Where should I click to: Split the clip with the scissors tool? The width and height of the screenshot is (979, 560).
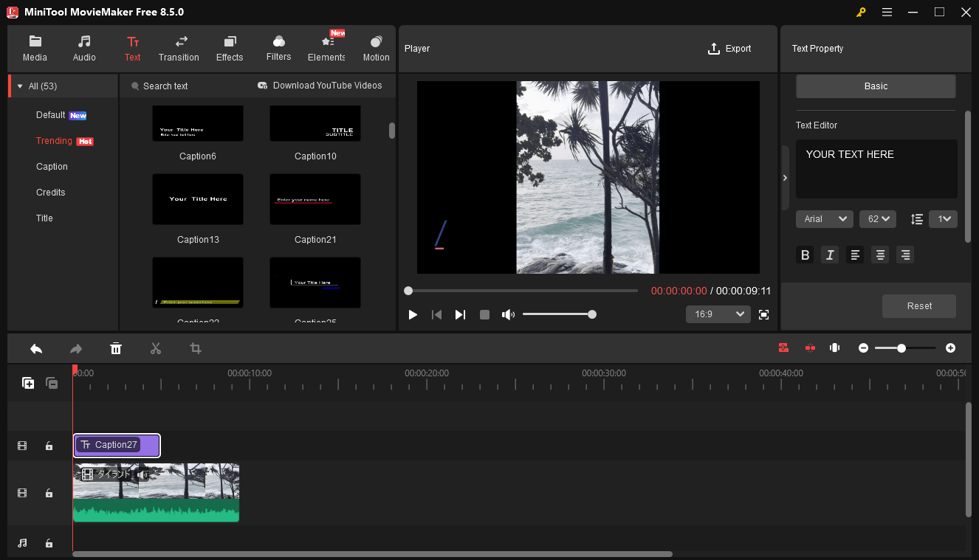tap(155, 348)
